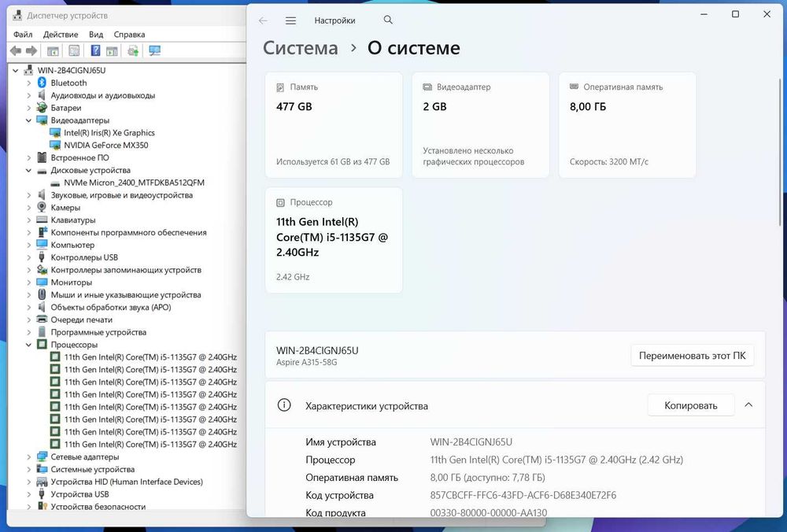787x532 pixels.
Task: Open the hamburger navigation menu in Settings
Action: [x=290, y=20]
